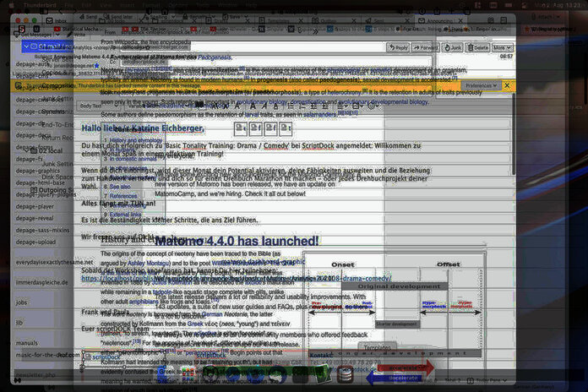Dismiss the blocked remote content bar

coord(507,85)
